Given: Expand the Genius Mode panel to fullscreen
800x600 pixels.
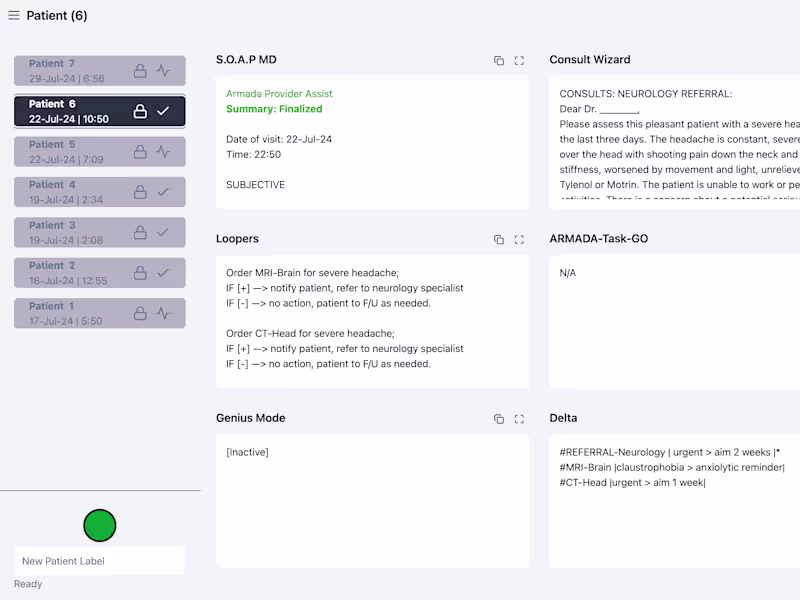Looking at the screenshot, I should tap(519, 419).
